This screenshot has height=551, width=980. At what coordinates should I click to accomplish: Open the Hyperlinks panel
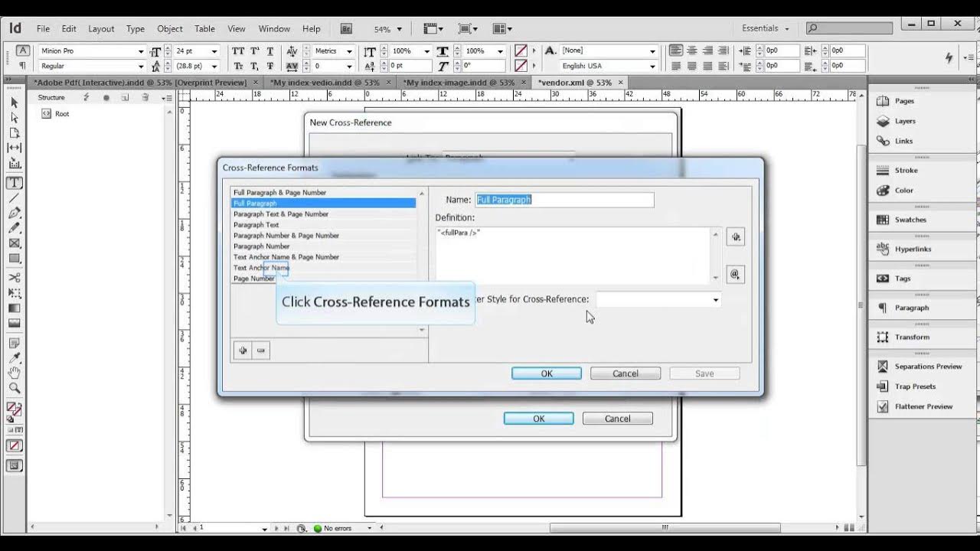912,249
